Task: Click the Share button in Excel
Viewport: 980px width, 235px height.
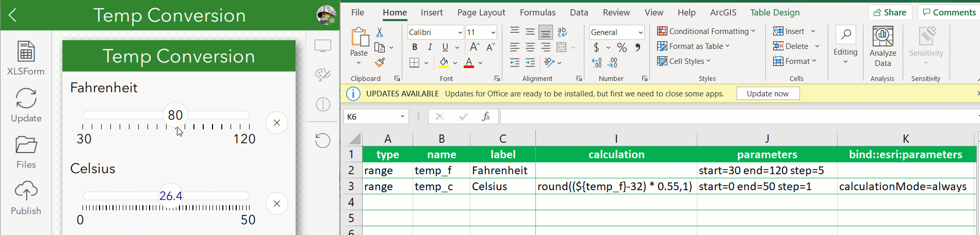Action: click(x=890, y=12)
